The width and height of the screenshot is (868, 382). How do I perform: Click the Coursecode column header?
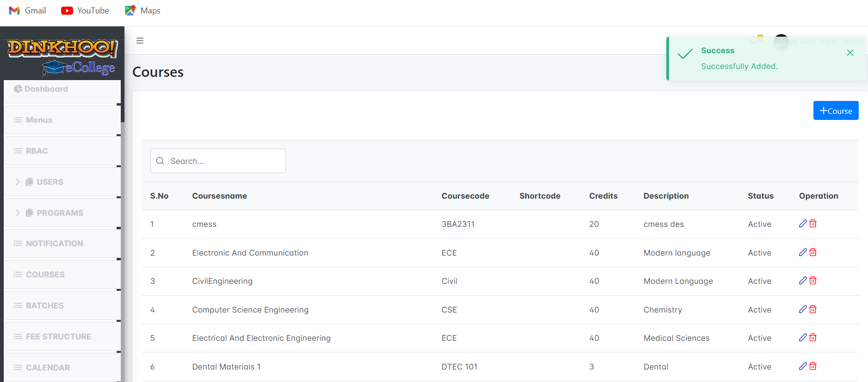point(465,196)
